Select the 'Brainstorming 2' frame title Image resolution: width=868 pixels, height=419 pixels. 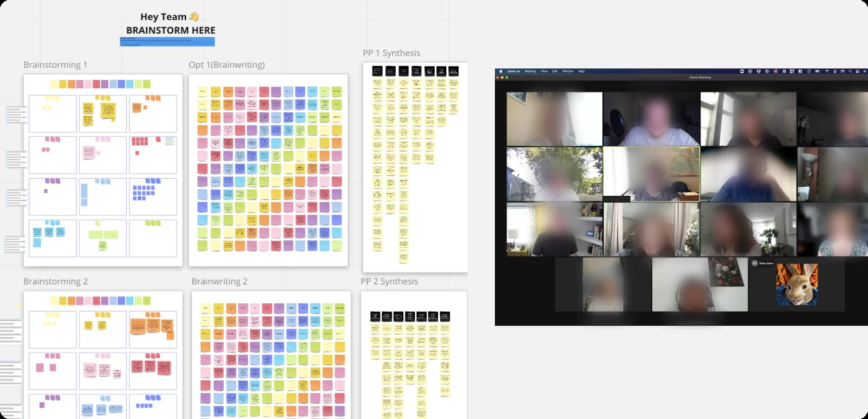click(x=55, y=281)
